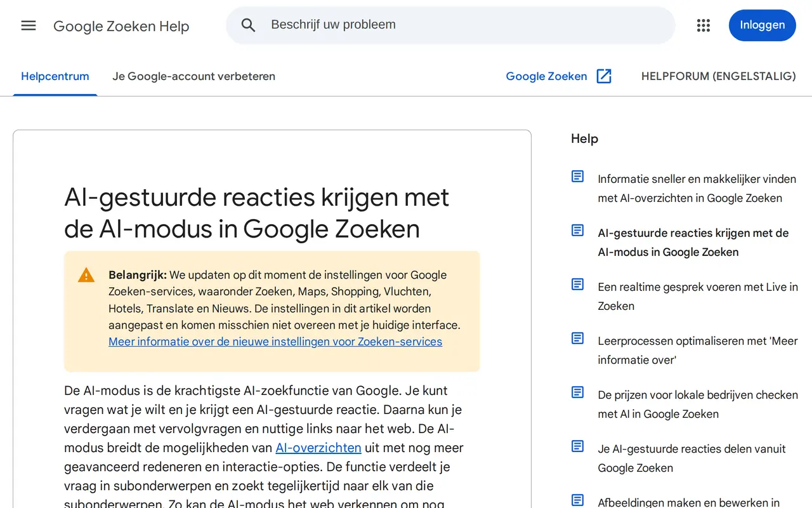
Task: Open 'Je Google-account verbeteren' tab
Action: tap(194, 76)
